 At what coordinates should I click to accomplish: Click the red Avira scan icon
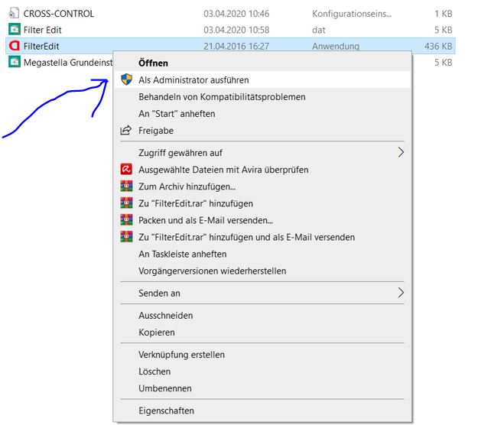click(126, 169)
